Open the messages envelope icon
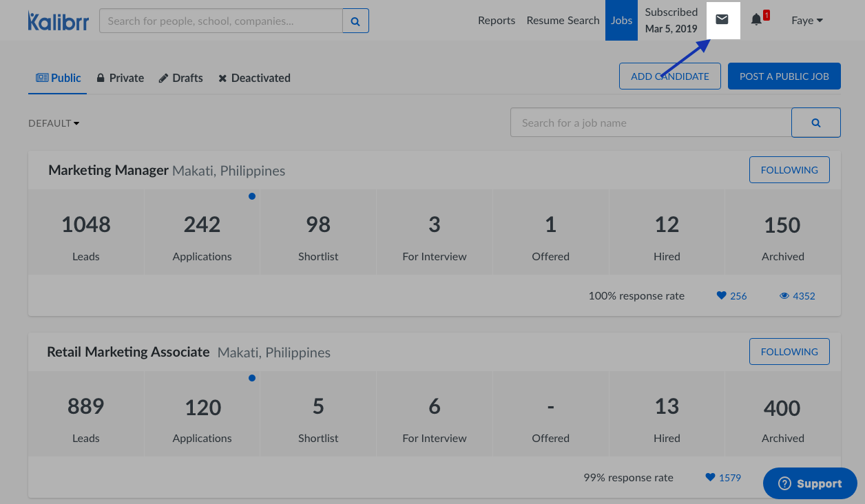Viewport: 865px width, 504px height. pyautogui.click(x=722, y=20)
